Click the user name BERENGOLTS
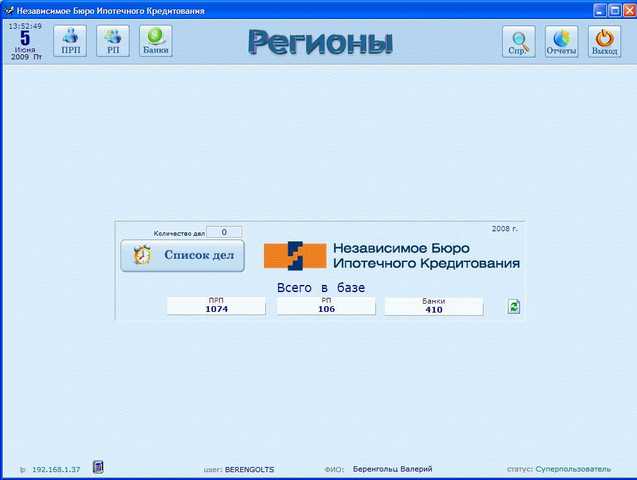Screen dimensions: 637x480 pyautogui.click(x=249, y=469)
